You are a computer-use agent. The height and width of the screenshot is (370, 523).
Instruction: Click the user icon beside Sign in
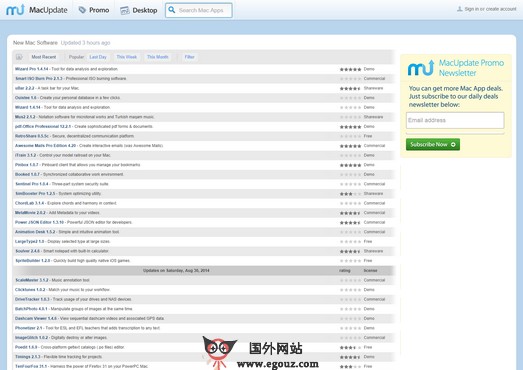point(460,9)
